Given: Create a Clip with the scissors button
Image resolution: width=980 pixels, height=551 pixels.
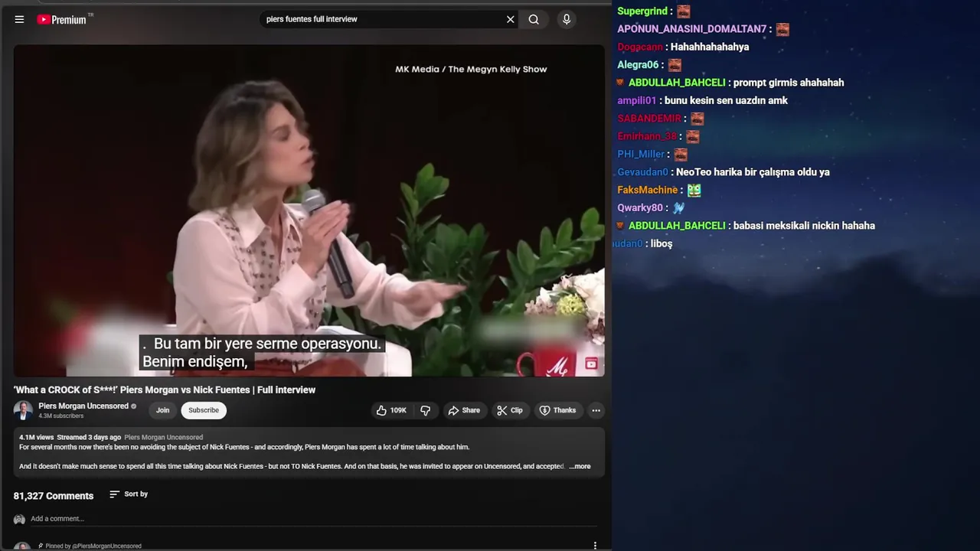Looking at the screenshot, I should coord(510,410).
